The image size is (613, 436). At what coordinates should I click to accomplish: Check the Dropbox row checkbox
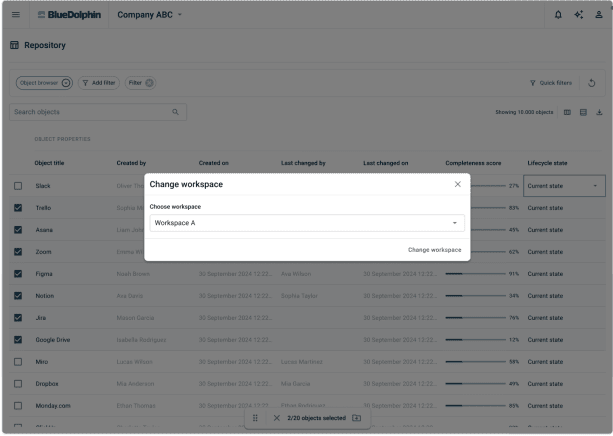(18, 384)
